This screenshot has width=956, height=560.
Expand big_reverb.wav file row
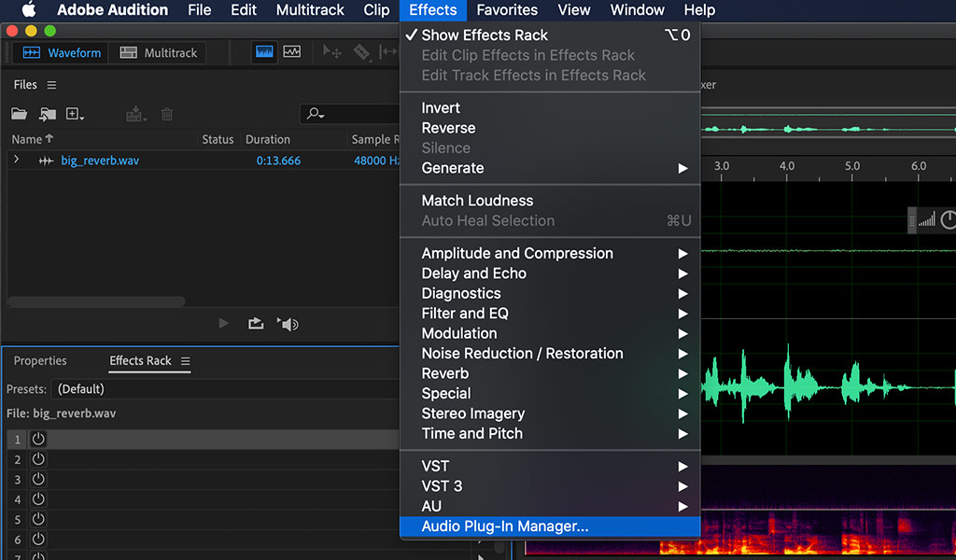click(x=17, y=160)
